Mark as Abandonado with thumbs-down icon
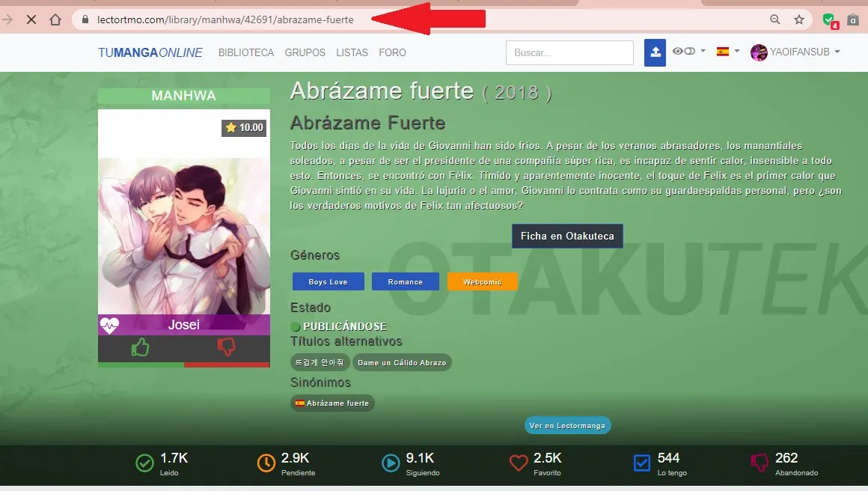The height and width of the screenshot is (491, 868). point(759,463)
